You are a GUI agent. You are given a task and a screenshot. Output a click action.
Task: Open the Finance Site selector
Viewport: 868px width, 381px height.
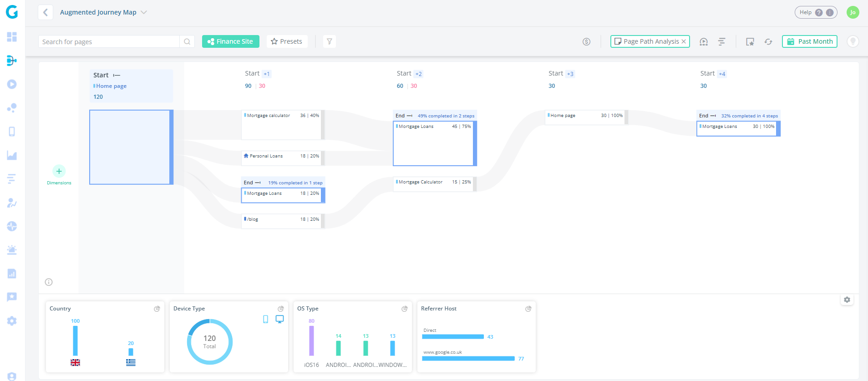pyautogui.click(x=230, y=41)
